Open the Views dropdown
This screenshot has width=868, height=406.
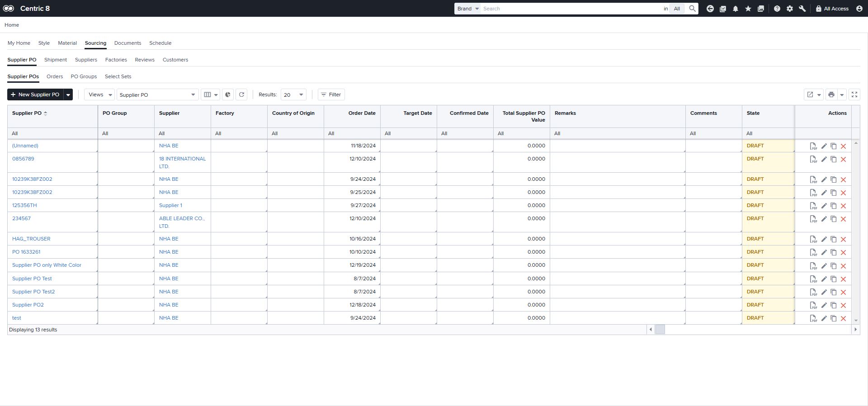99,94
